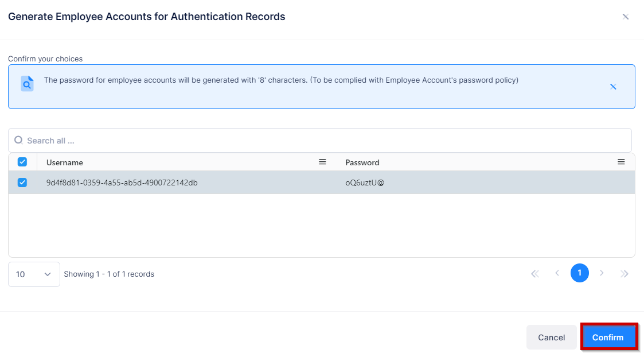Sort the table by Username column
The width and height of the screenshot is (644, 357).
pyautogui.click(x=64, y=162)
